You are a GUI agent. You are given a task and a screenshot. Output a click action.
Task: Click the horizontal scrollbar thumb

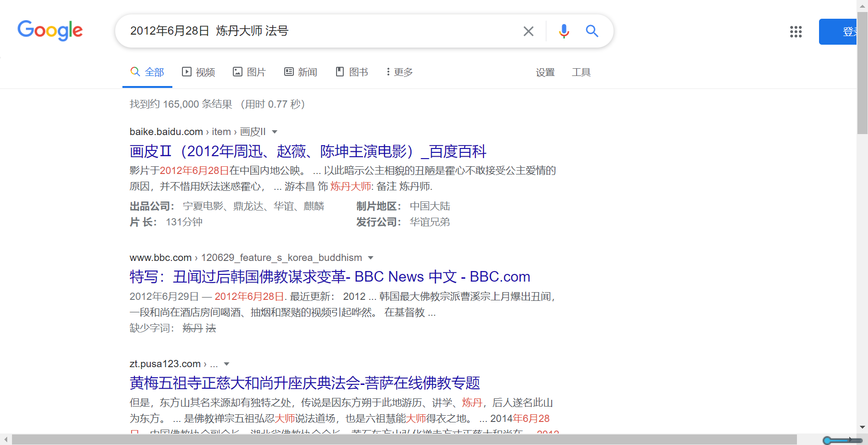(x=405, y=439)
